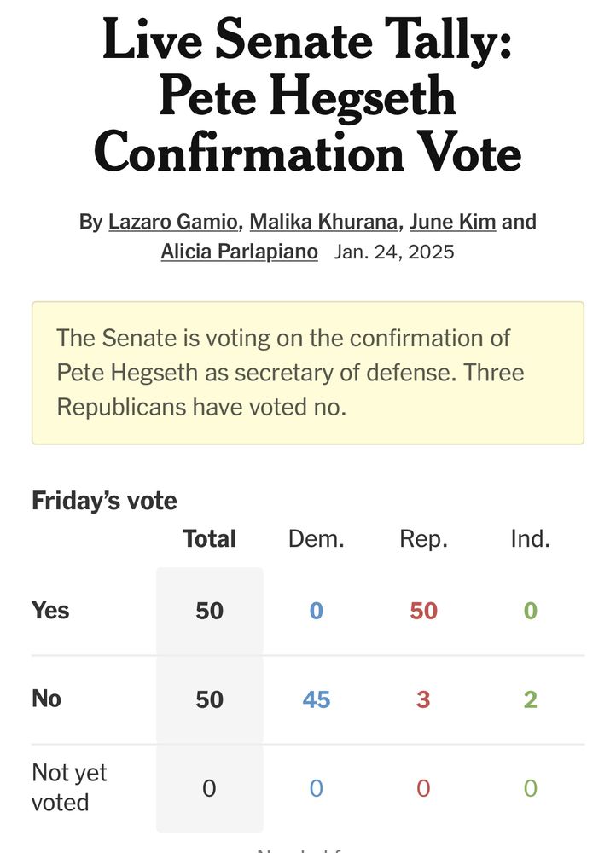Click total Yes count of 50
This screenshot has width=616, height=853.
pos(210,611)
